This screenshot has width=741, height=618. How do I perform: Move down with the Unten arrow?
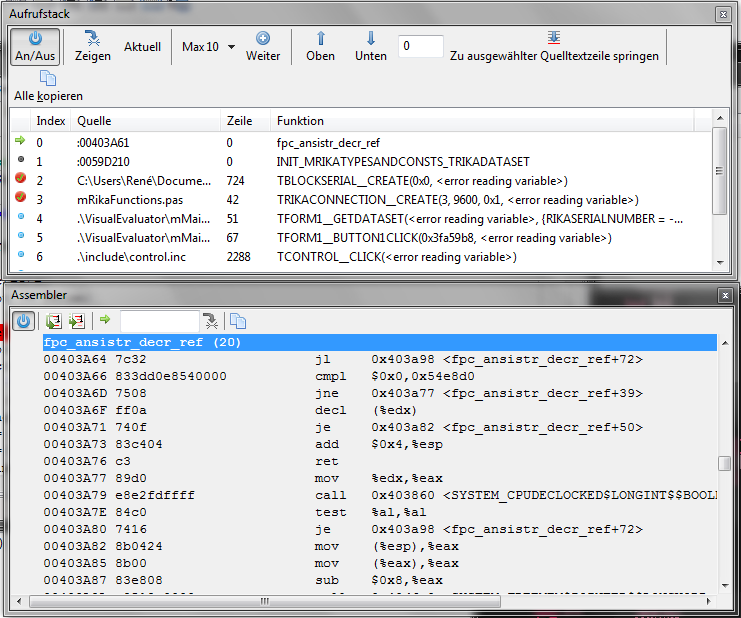pyautogui.click(x=370, y=46)
